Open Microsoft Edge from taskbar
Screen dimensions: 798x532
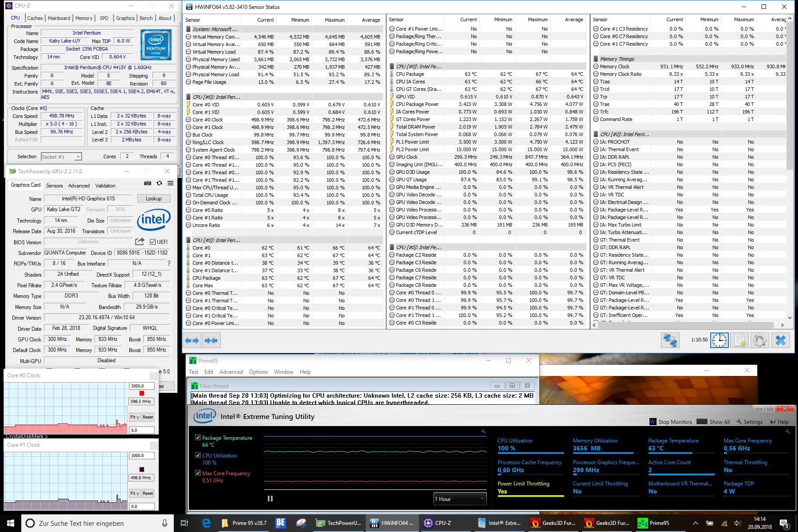(206, 523)
